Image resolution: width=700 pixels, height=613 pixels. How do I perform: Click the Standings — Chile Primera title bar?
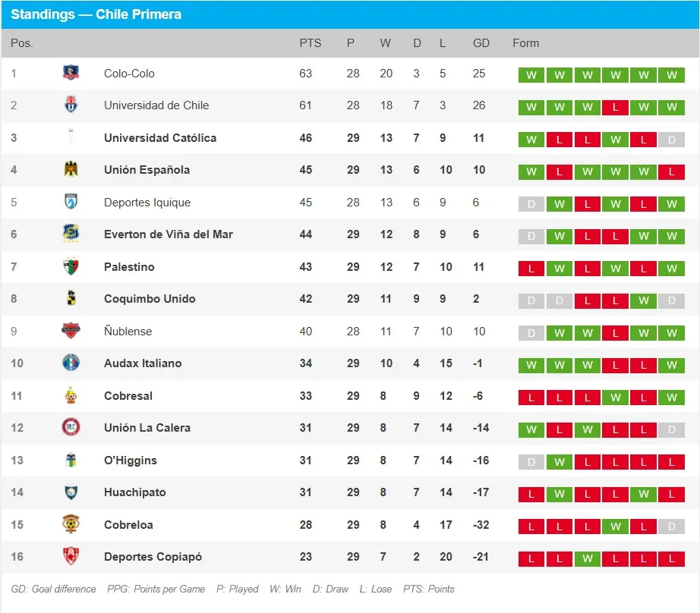click(350, 14)
